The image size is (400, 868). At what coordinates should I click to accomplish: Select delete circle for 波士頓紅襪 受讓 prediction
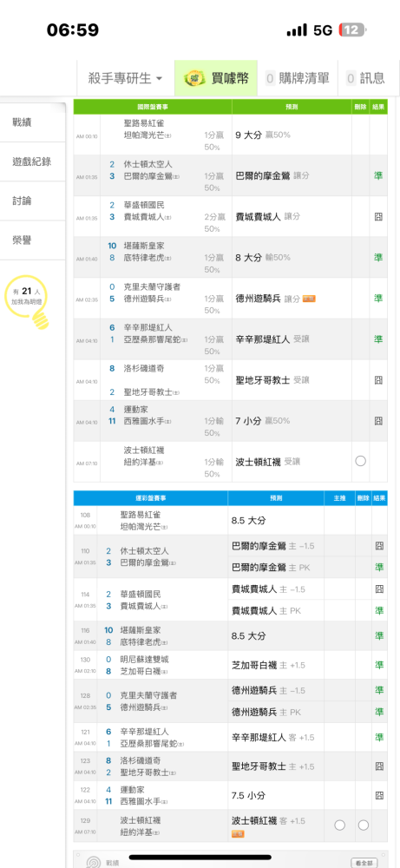tap(361, 461)
